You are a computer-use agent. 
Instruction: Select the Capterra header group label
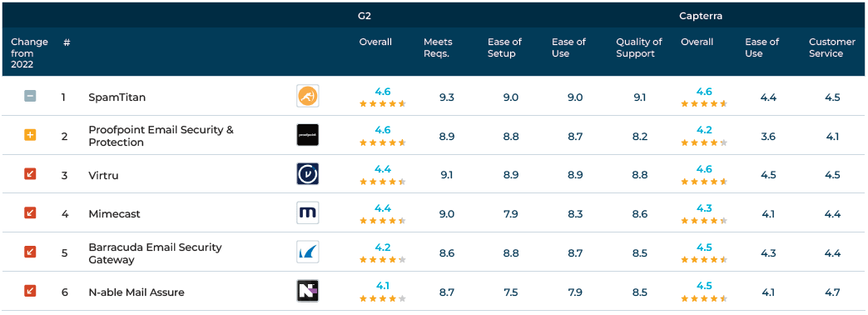click(701, 16)
